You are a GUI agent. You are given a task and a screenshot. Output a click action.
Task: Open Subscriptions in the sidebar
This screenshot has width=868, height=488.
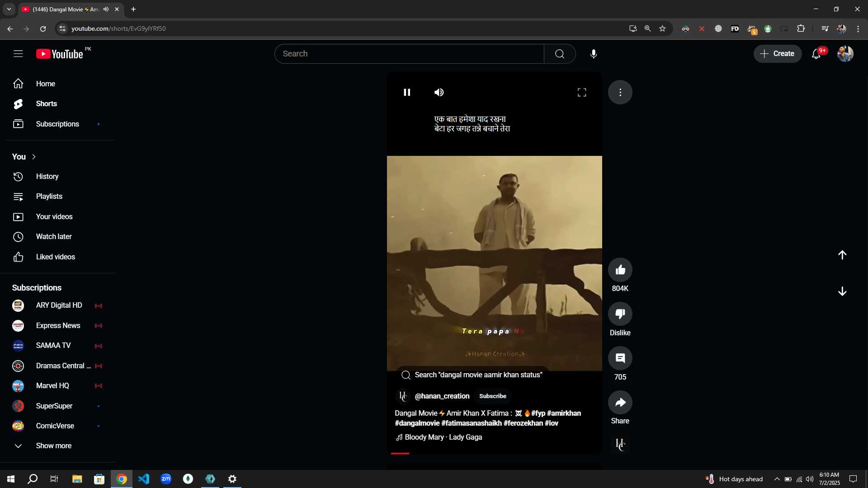[x=58, y=124]
